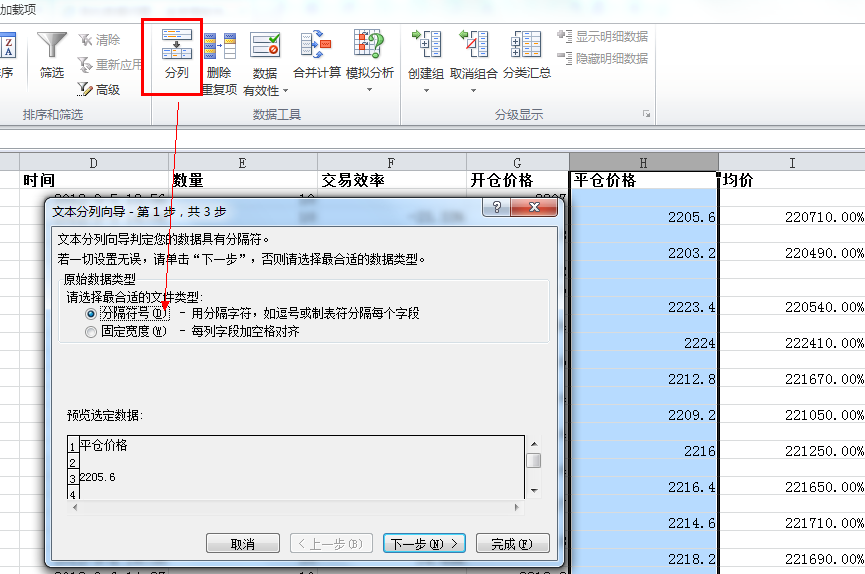Click the 数量 header cell
This screenshot has height=574, width=865.
click(x=243, y=180)
